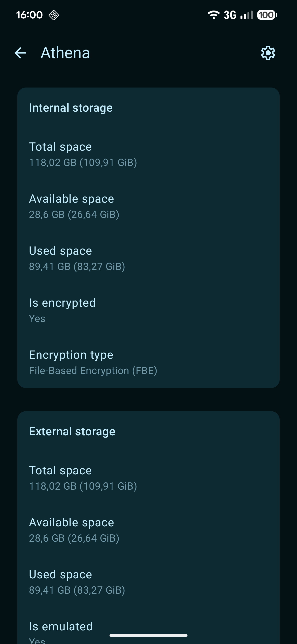Select the Internal storage section header
Screen dimensions: 297x644
71,108
